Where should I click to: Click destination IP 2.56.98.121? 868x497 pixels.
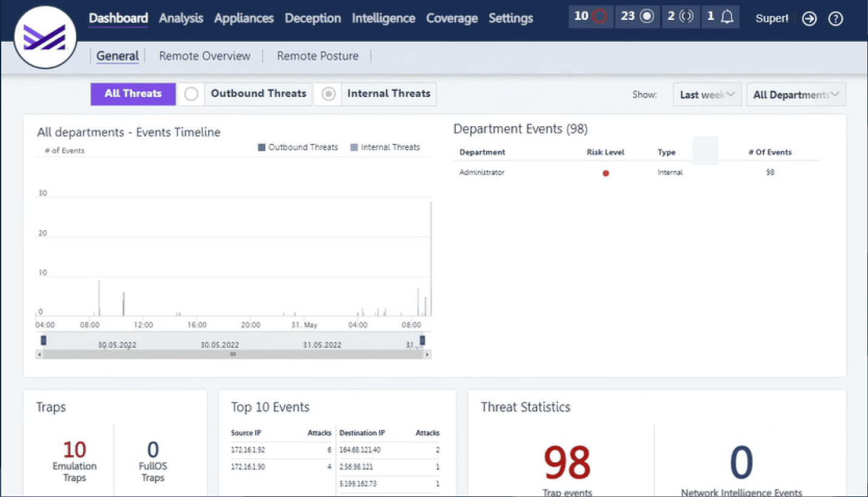tap(356, 467)
